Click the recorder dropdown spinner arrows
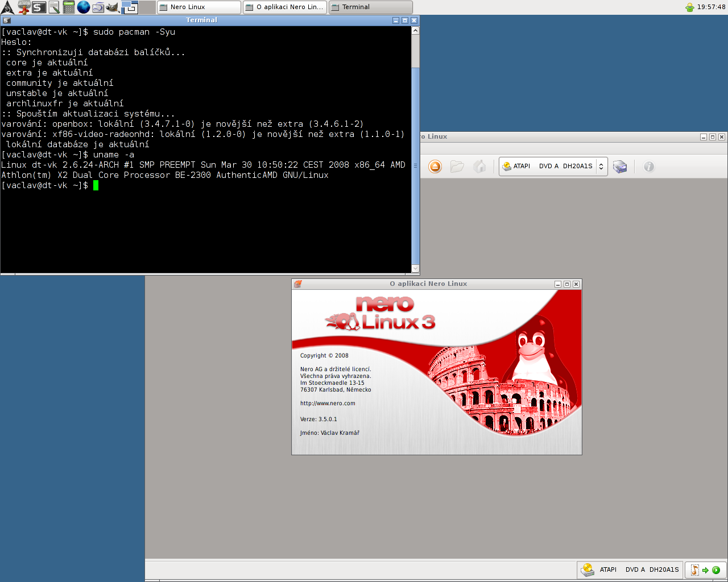 pyautogui.click(x=601, y=167)
